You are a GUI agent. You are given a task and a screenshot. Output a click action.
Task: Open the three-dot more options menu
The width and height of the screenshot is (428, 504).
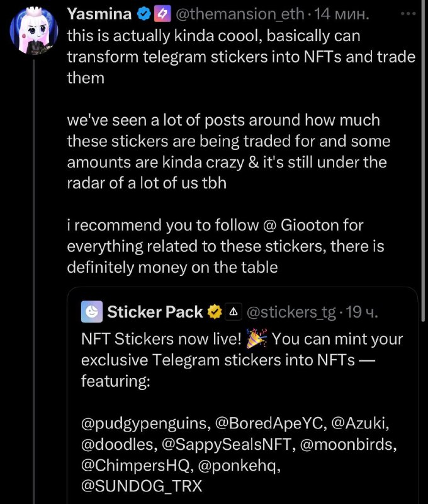408,13
